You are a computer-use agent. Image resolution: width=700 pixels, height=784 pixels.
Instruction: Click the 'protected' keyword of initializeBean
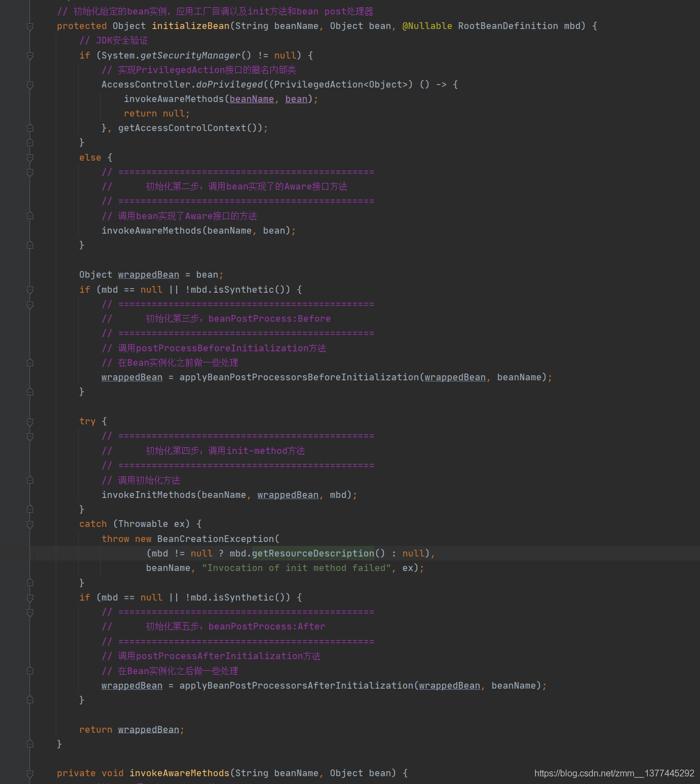pos(82,26)
